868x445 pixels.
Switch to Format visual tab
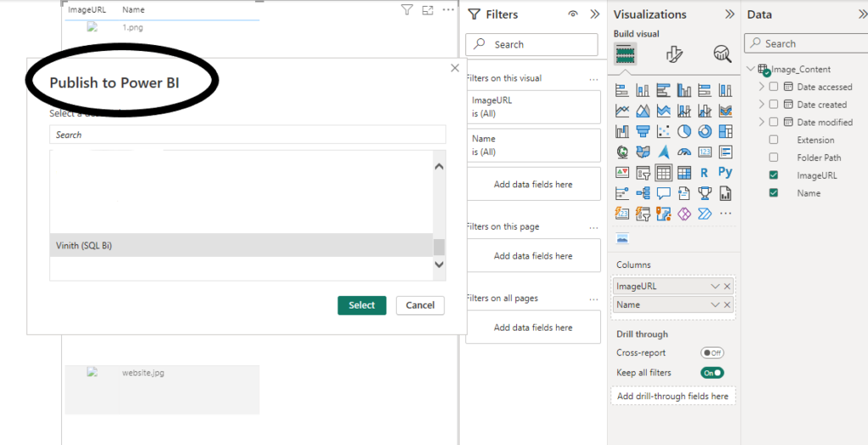[674, 54]
